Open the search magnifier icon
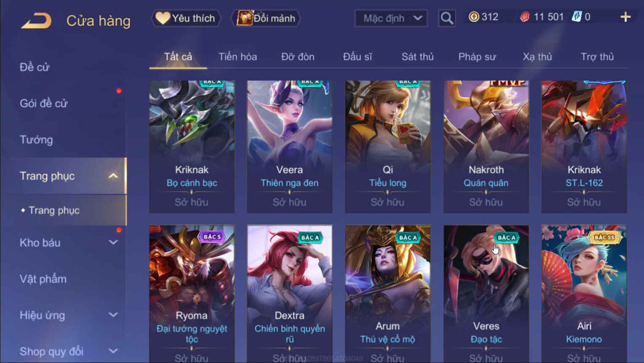Screen dimensions: 644x363 (447, 18)
